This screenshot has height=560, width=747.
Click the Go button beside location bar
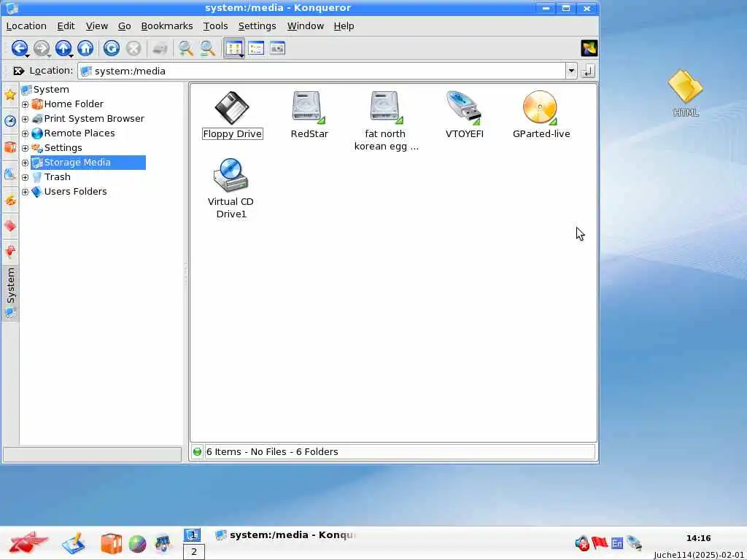587,71
